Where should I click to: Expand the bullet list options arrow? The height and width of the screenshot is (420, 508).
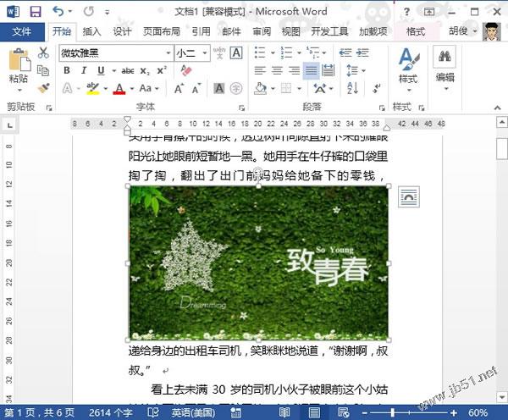point(273,52)
